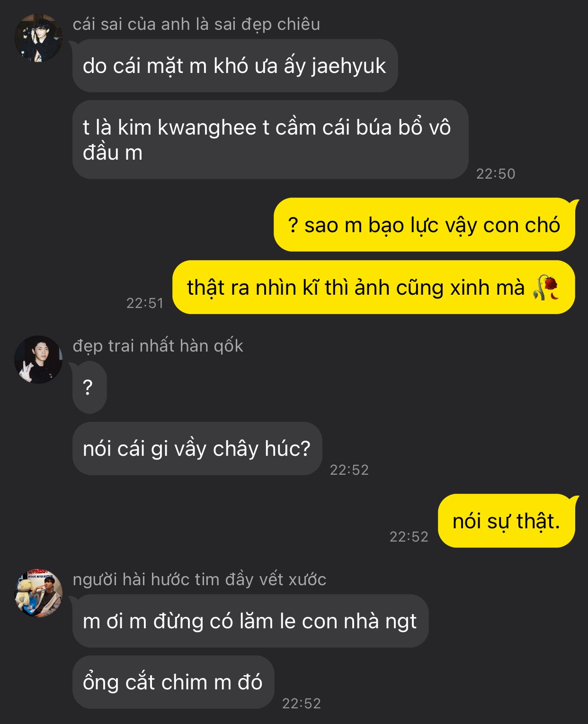Tap 22:52 timestamp beside "ổng cắt chim"
Viewport: 588px width, 724px height.
pyautogui.click(x=302, y=703)
